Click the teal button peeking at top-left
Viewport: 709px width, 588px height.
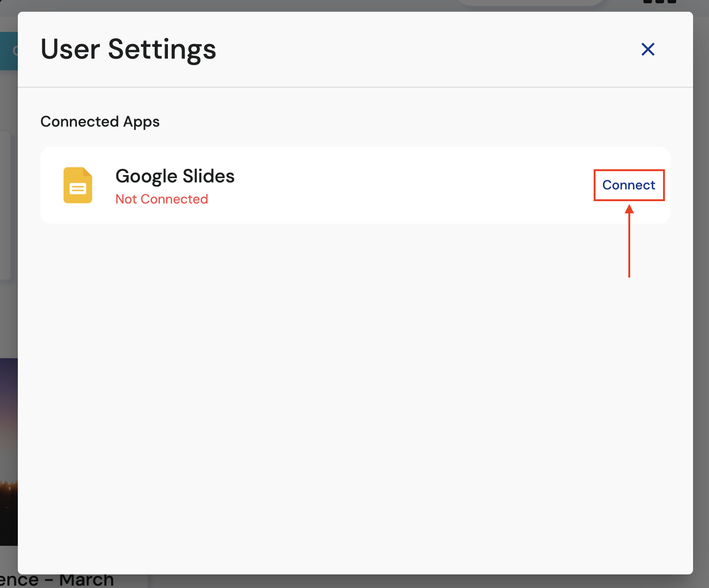click(8, 51)
